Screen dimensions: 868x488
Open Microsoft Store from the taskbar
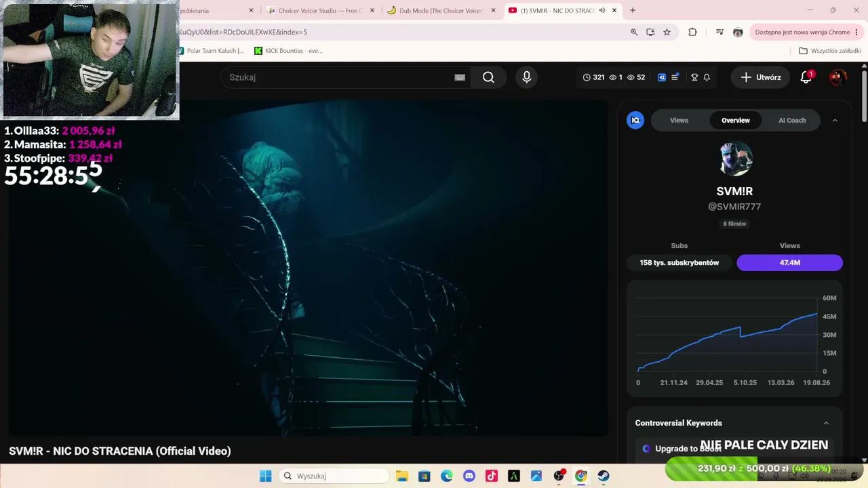[424, 476]
